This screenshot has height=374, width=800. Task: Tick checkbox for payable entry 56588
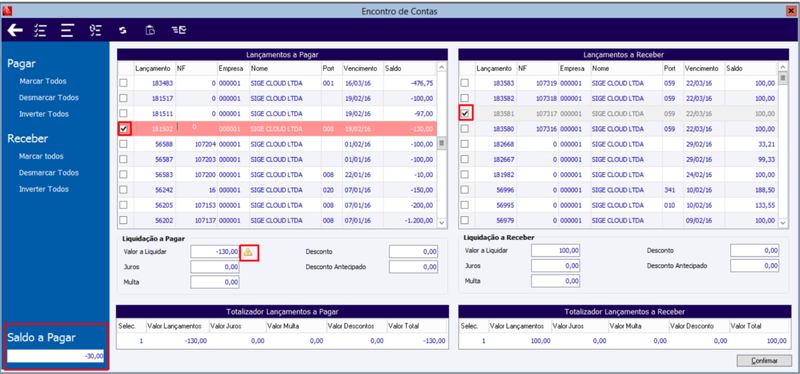pyautogui.click(x=123, y=144)
